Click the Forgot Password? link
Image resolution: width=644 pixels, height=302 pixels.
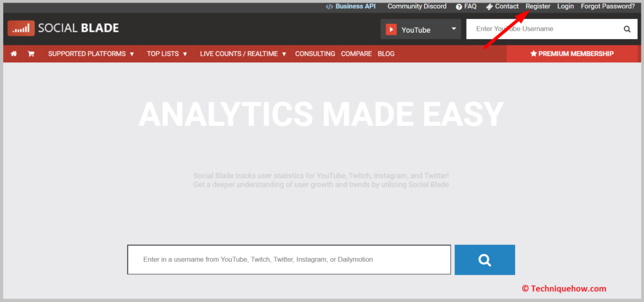(608, 6)
